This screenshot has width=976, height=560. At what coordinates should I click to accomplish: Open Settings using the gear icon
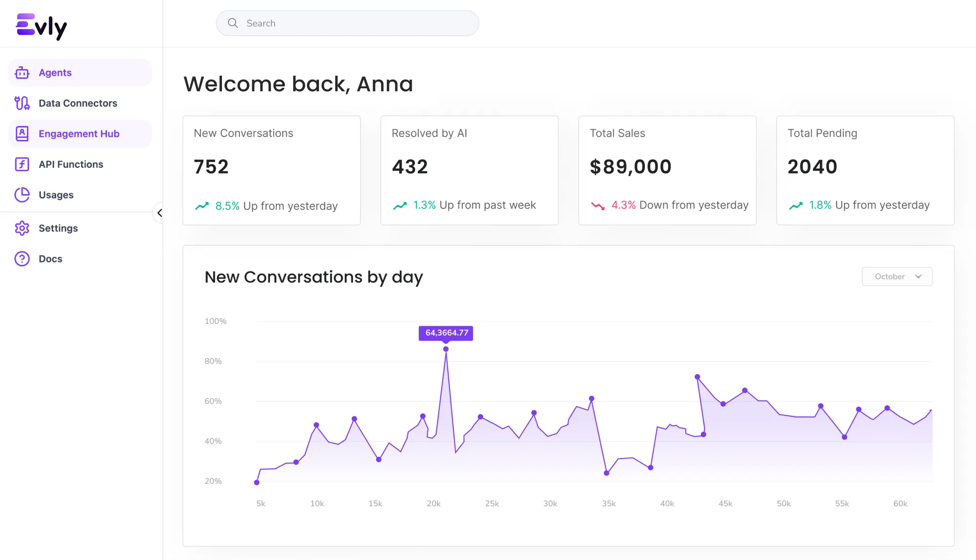tap(21, 228)
